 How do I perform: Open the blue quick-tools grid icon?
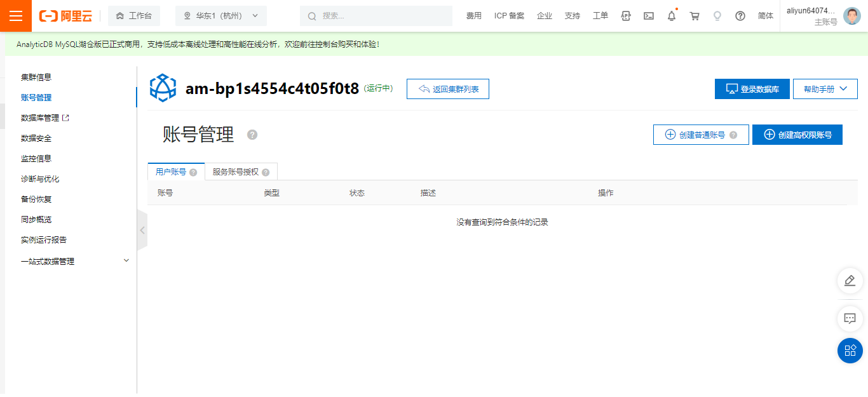click(x=850, y=350)
